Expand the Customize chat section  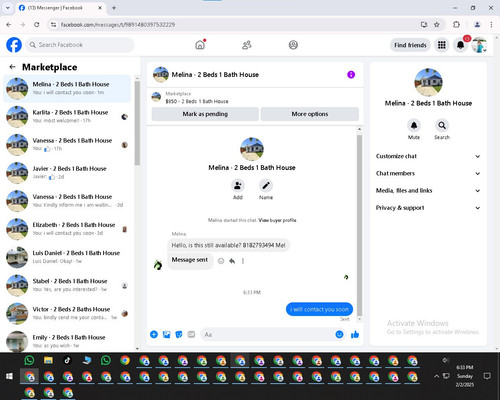click(x=428, y=156)
